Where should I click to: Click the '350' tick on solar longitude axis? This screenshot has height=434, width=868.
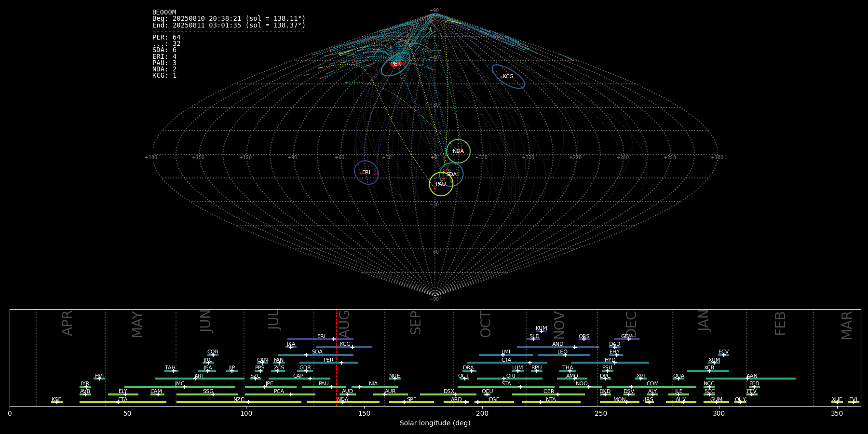click(837, 414)
